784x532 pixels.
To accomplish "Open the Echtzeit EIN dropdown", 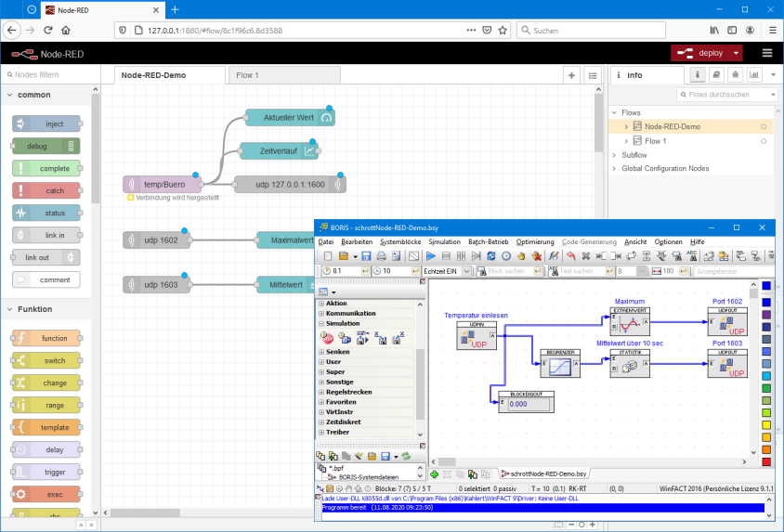I will pos(466,271).
